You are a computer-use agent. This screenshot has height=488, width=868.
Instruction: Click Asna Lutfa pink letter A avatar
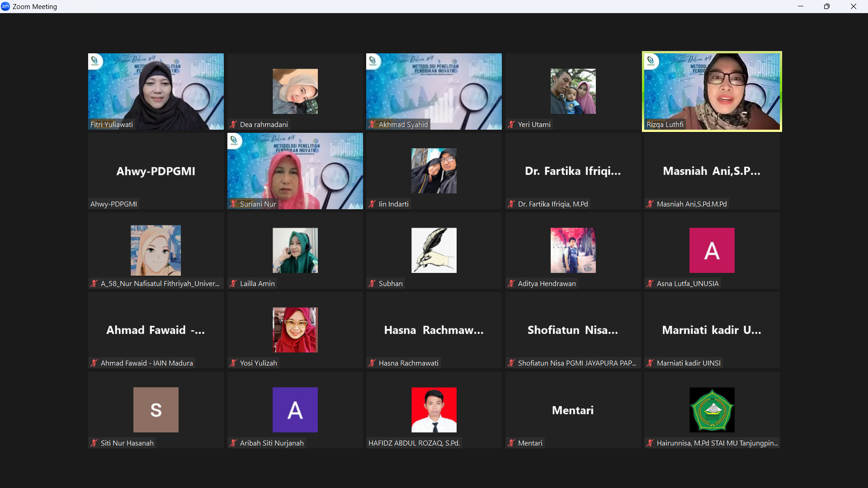tap(712, 250)
